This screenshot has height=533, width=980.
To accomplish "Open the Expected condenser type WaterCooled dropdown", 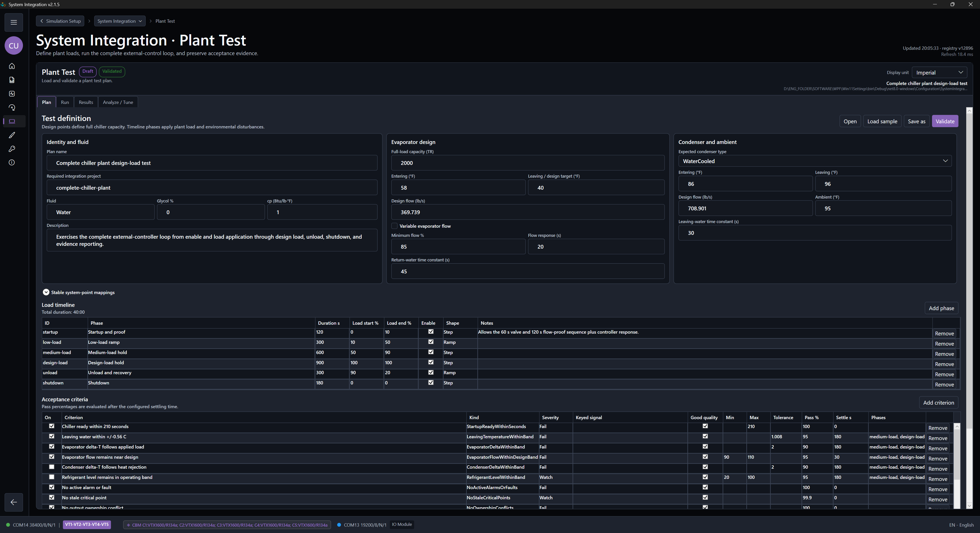I will 815,161.
